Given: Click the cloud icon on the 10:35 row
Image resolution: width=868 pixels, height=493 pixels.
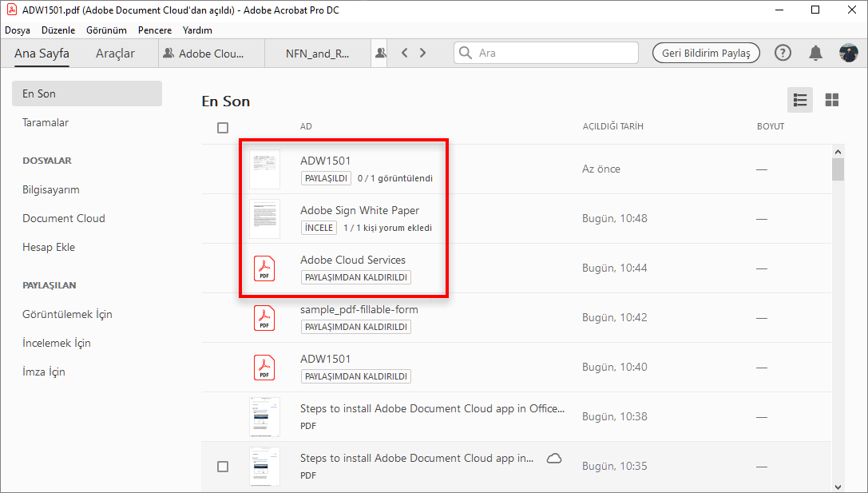Looking at the screenshot, I should click(554, 458).
